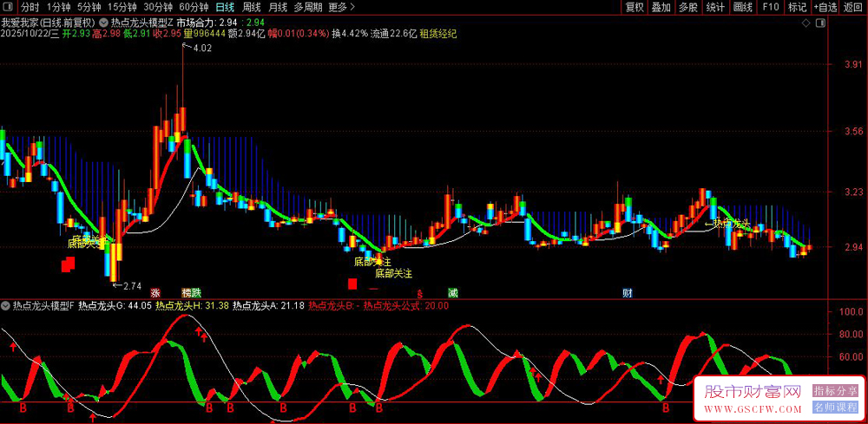Open the 指标分享 link in the banner
The height and width of the screenshot is (424, 868).
click(x=835, y=391)
